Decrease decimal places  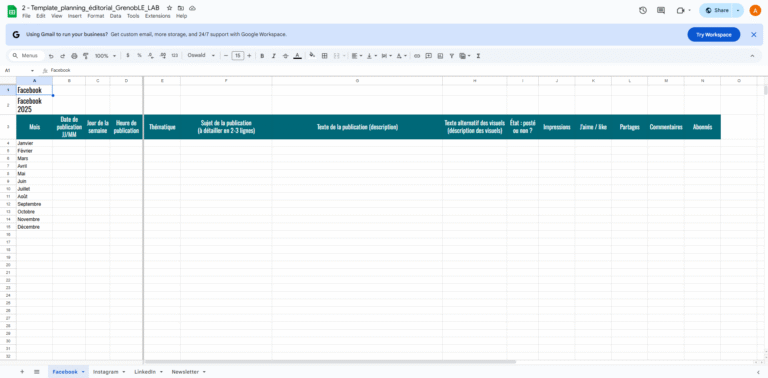point(151,56)
